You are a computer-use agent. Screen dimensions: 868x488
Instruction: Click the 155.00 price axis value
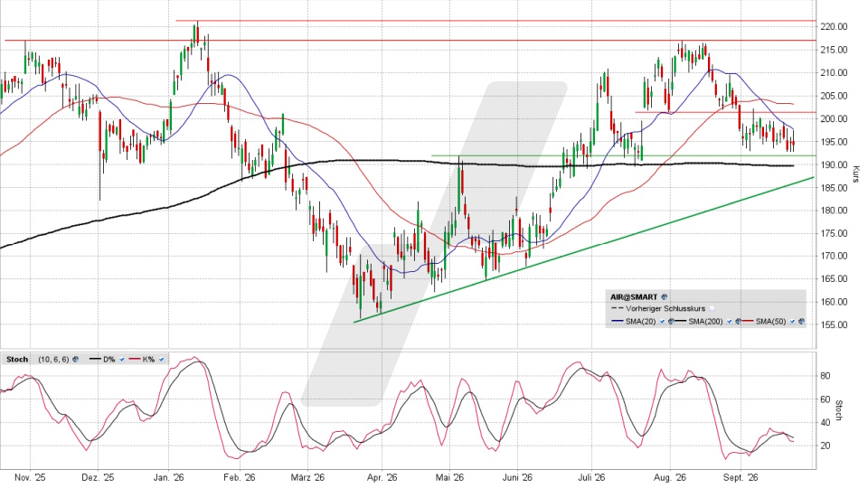835,324
